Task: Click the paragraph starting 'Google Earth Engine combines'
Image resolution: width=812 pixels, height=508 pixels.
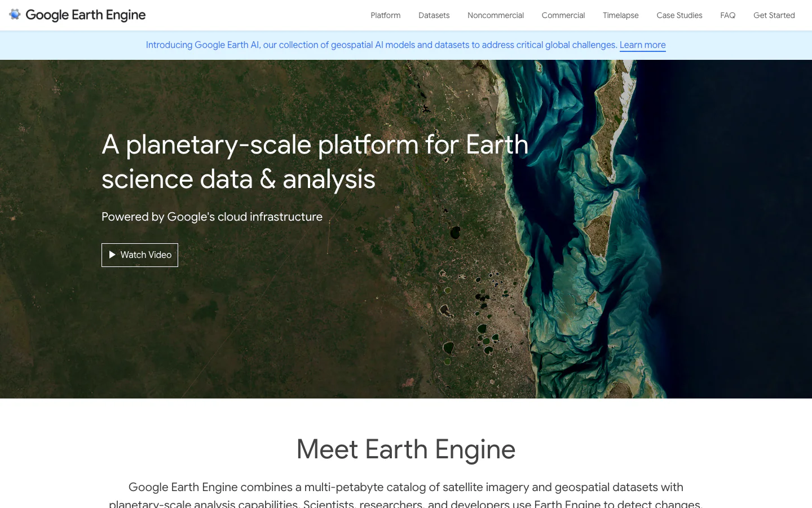Action: [406, 495]
